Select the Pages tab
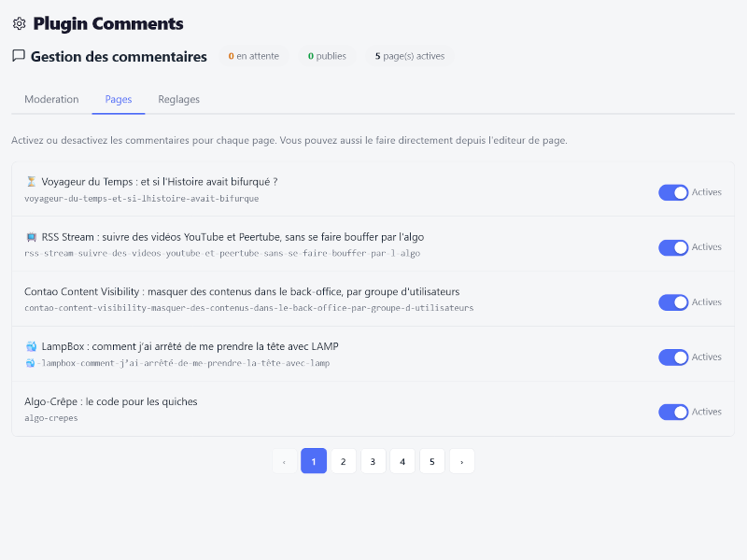747x560 pixels. 119,100
